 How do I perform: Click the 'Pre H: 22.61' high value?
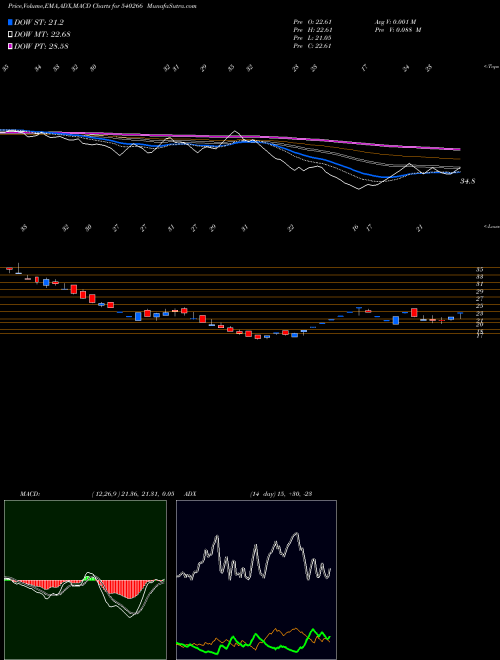[312, 30]
